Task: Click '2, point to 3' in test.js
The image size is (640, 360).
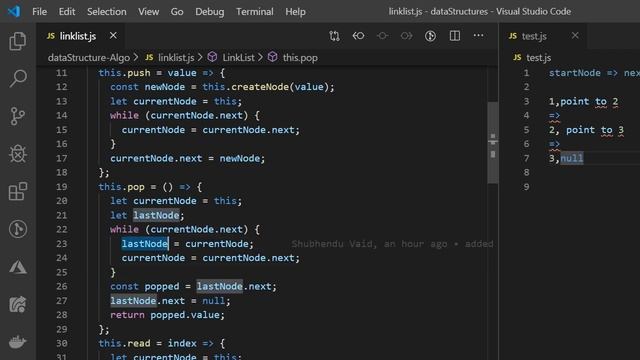Action: pos(586,130)
